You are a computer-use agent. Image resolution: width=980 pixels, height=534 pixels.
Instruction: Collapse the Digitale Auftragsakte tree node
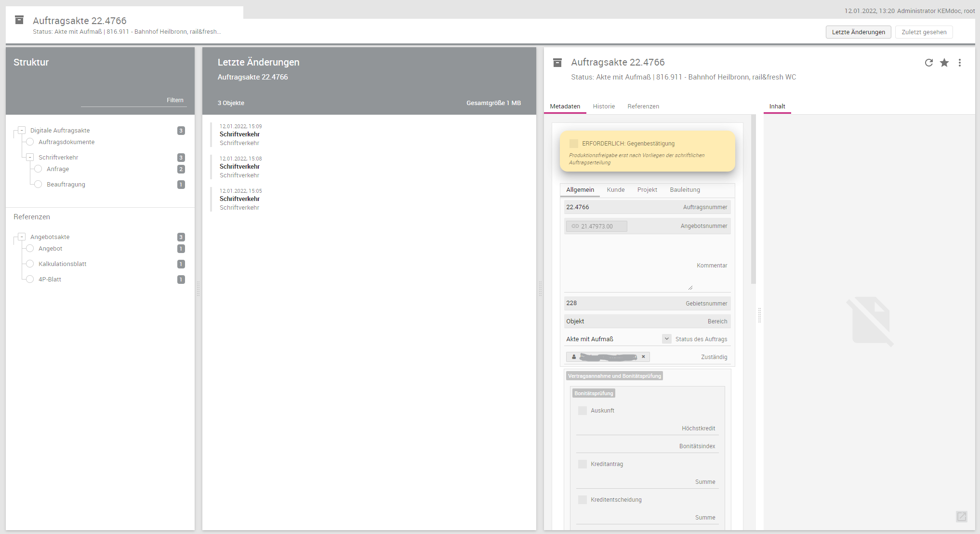tap(22, 131)
